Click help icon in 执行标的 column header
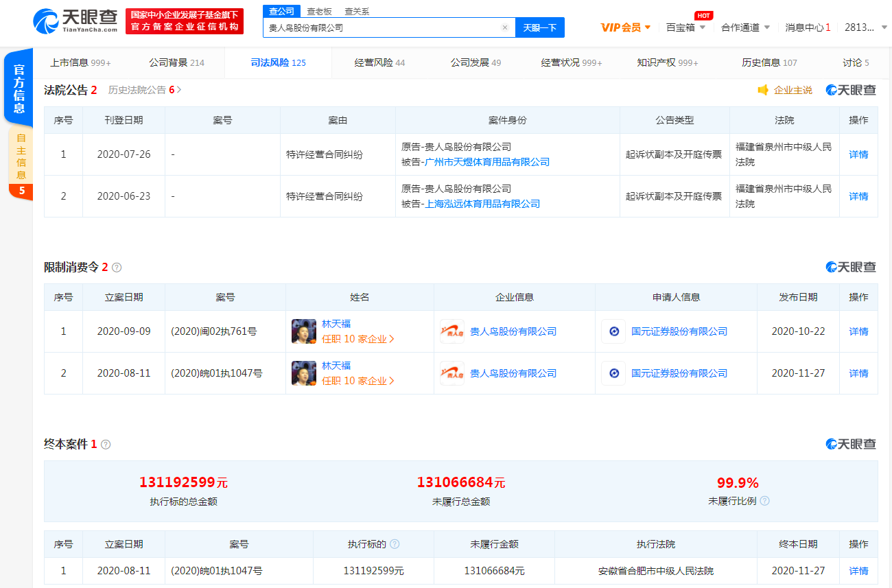Image resolution: width=892 pixels, height=588 pixels. coord(395,544)
